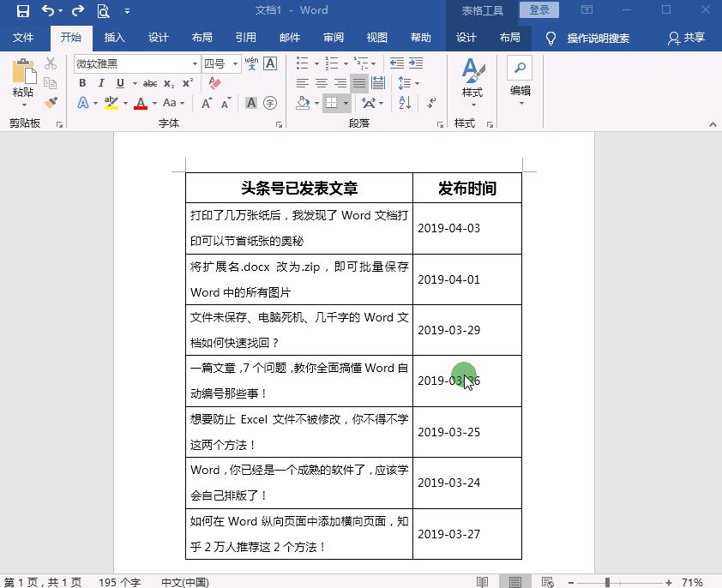Screen dimensions: 722x588
Task: Apply subscript formatting
Action: 167,83
